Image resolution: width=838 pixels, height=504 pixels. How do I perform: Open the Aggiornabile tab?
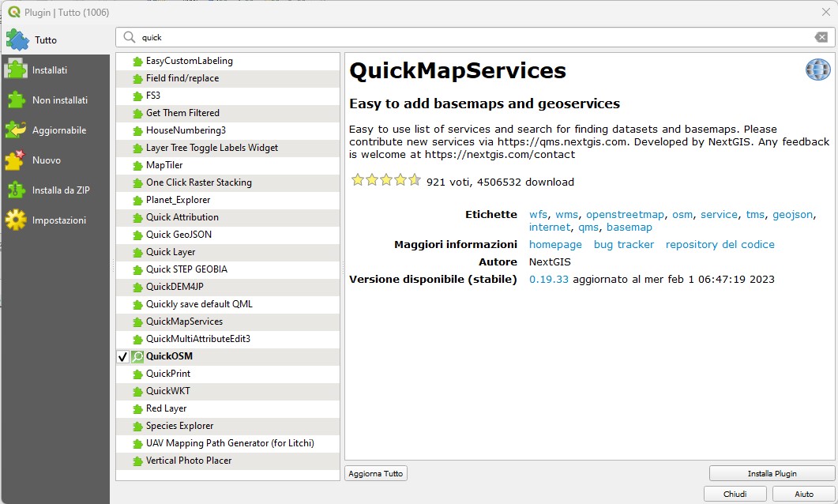[x=58, y=130]
